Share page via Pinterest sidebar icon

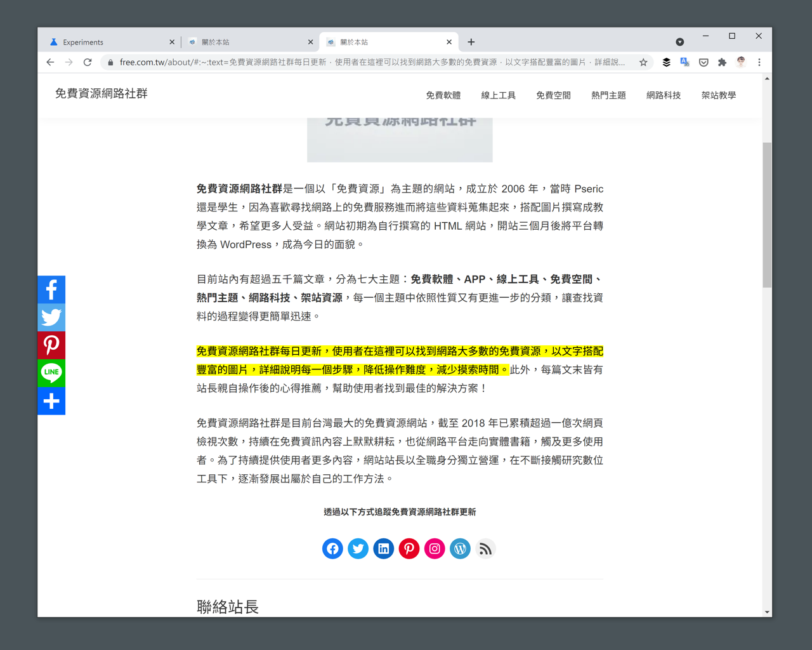51,345
